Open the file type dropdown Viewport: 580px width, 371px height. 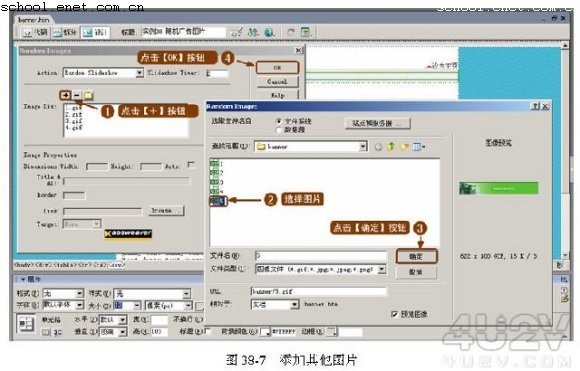click(x=321, y=269)
